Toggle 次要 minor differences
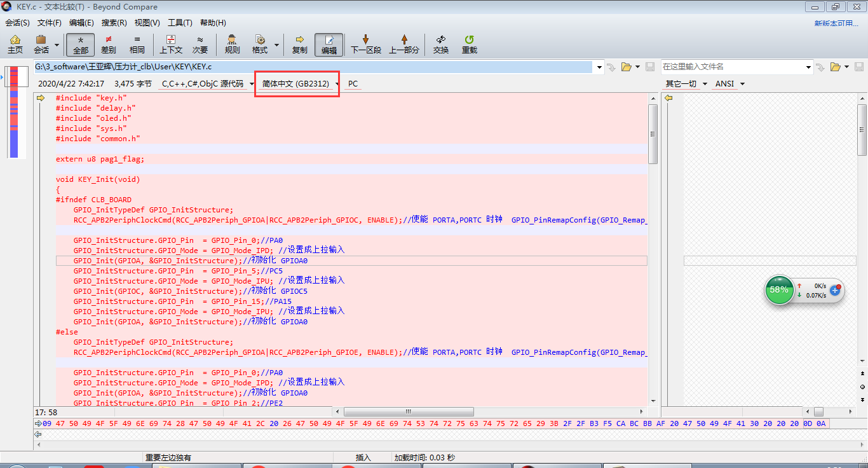Viewport: 868px width, 468px height. [x=200, y=45]
